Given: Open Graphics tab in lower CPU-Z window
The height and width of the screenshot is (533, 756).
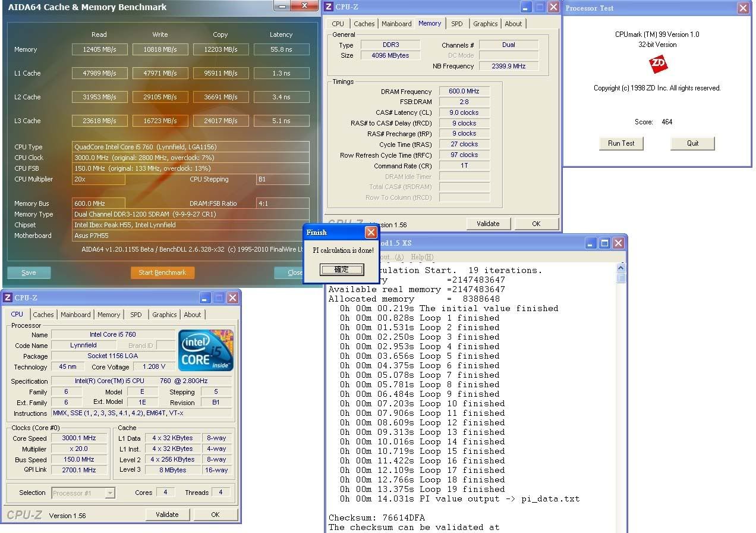Looking at the screenshot, I should coord(164,315).
